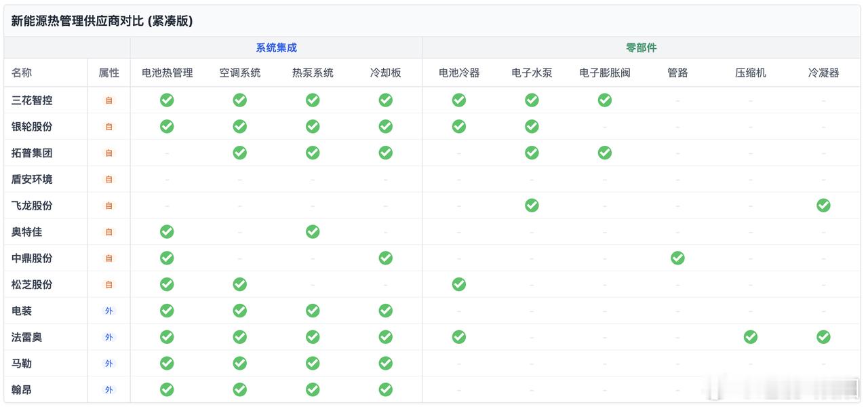The width and height of the screenshot is (868, 409).
Task: Select 中鼎股份 check mark under 冷却板
Action: click(x=386, y=258)
